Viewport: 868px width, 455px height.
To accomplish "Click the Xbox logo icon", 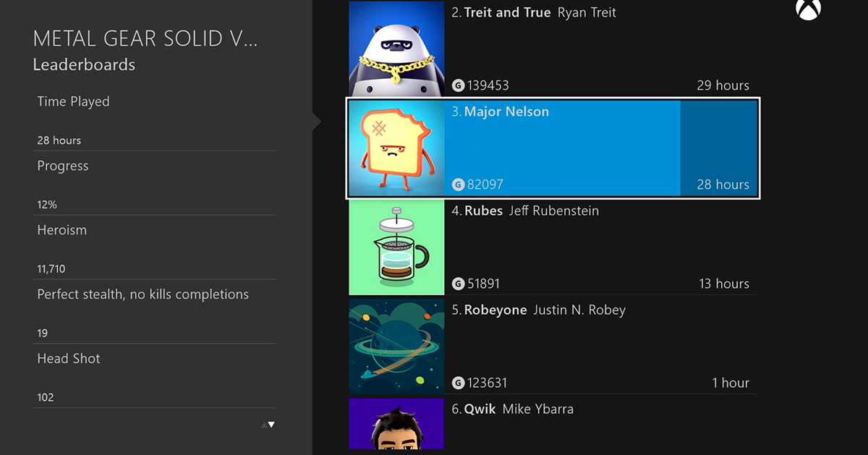I will pyautogui.click(x=807, y=9).
